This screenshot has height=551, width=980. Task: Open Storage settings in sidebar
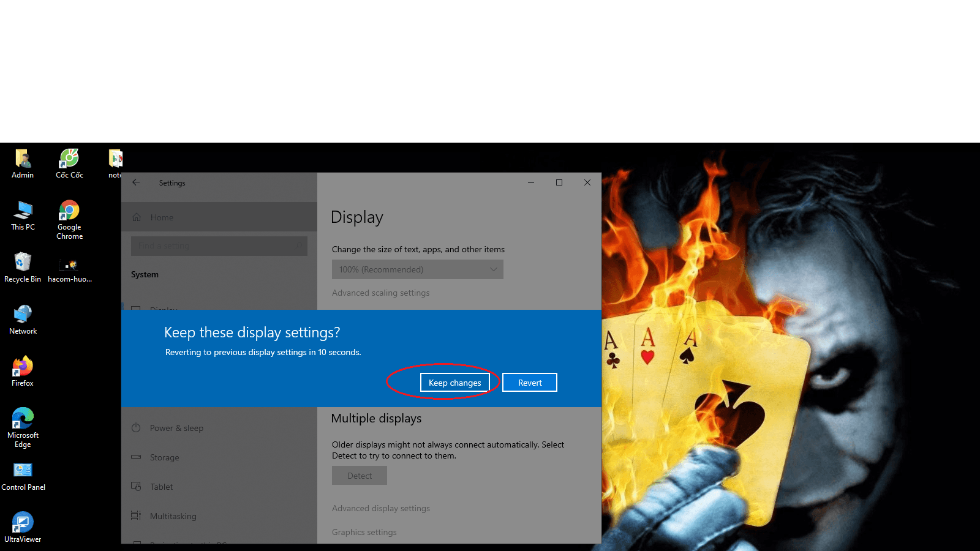point(164,457)
